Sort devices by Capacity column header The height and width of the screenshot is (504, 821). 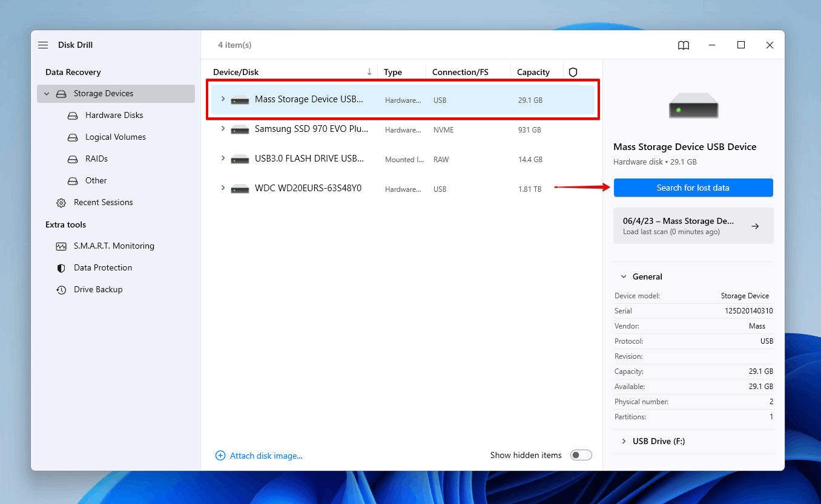[x=533, y=72]
